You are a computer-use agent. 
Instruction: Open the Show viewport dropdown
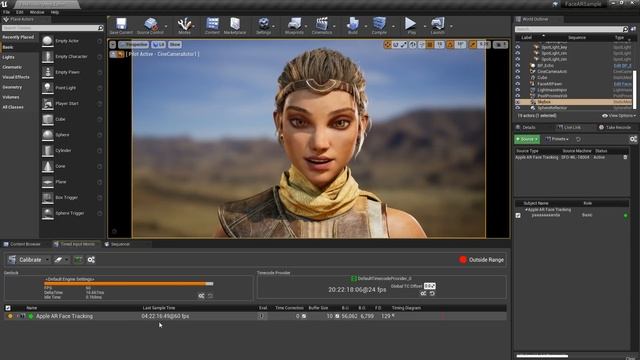175,44
